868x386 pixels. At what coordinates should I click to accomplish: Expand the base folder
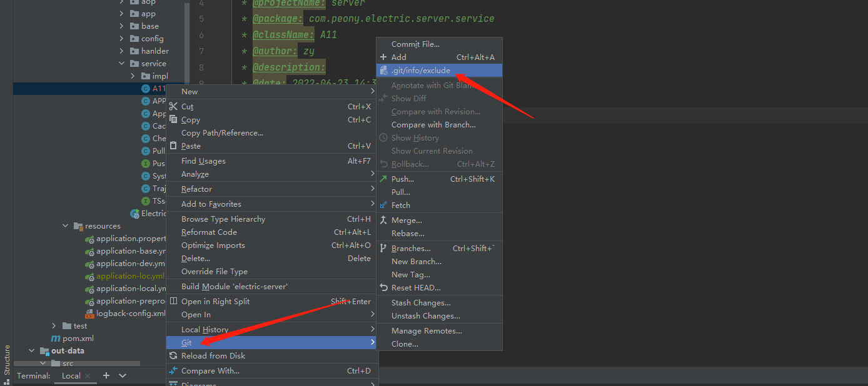tap(122, 26)
